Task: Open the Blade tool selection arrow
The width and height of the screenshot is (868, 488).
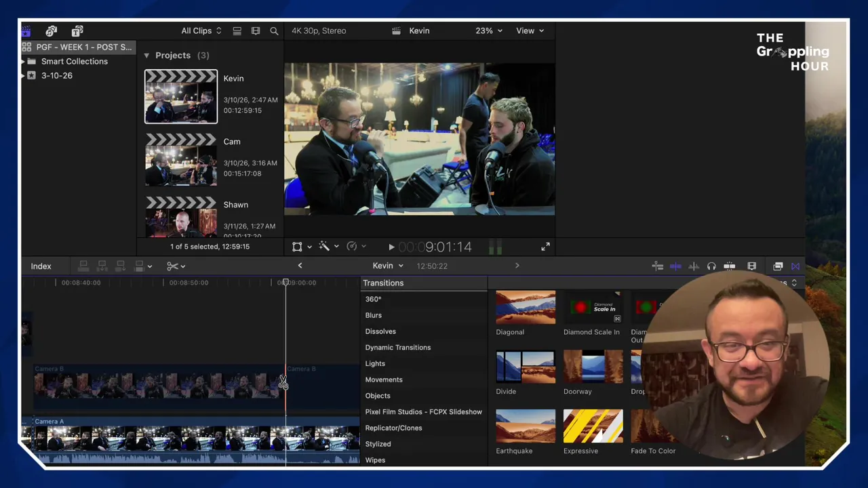Action: (183, 266)
